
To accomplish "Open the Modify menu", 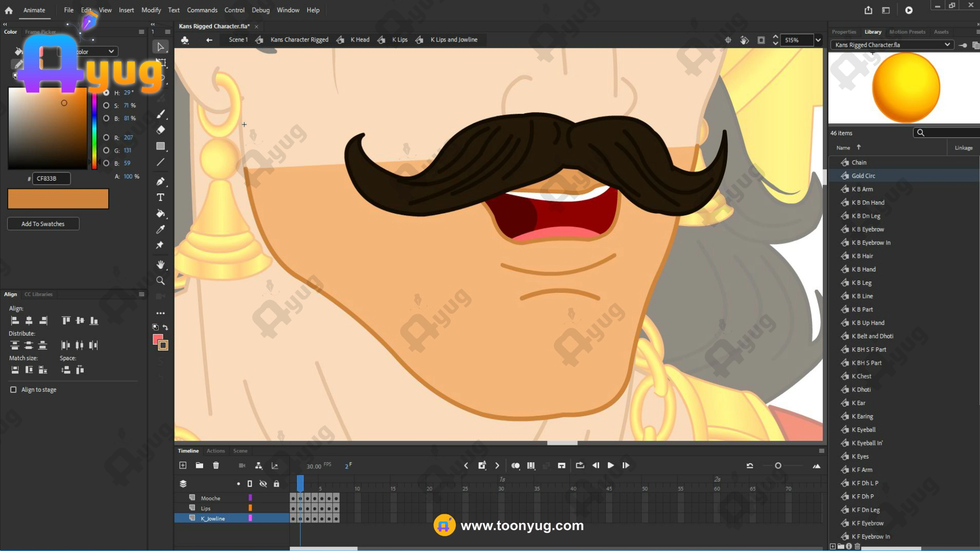I will (x=151, y=10).
